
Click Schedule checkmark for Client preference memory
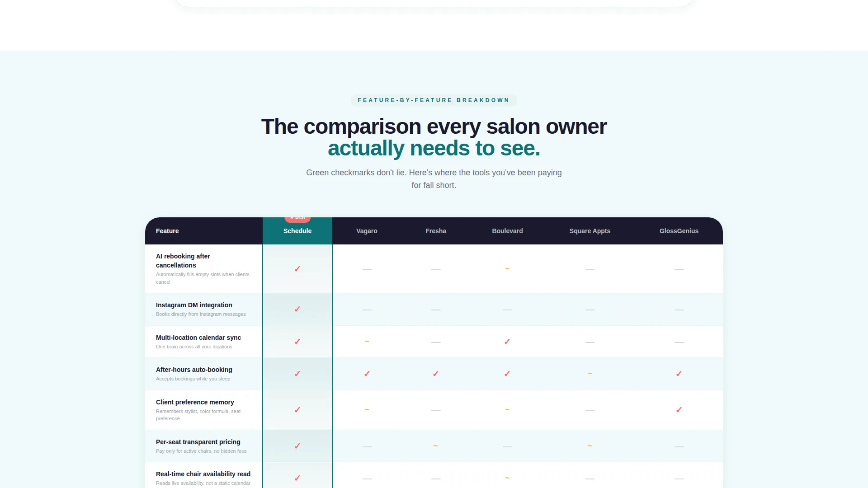[297, 410]
